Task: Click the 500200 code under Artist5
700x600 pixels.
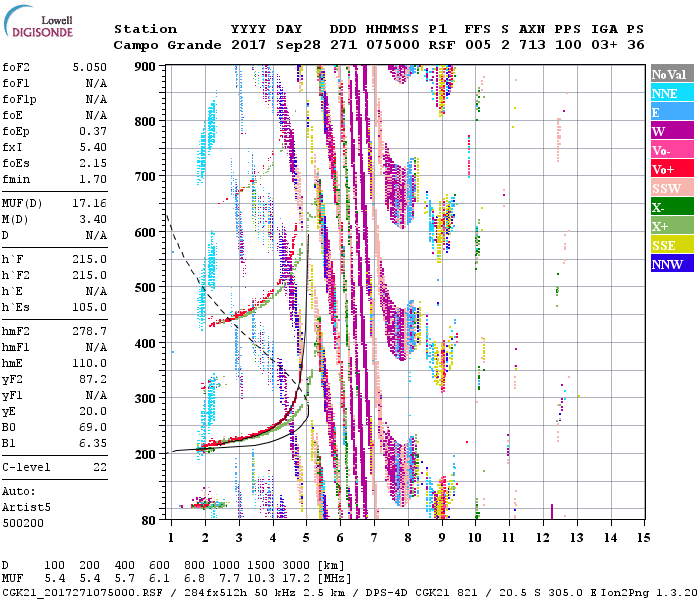Action: coord(23,523)
